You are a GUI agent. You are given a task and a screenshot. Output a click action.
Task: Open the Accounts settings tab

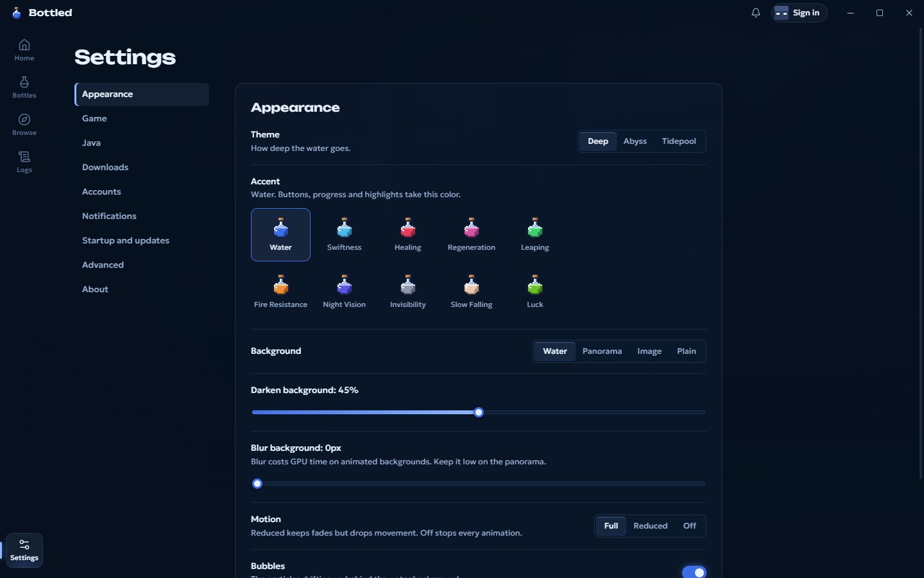pos(142,192)
